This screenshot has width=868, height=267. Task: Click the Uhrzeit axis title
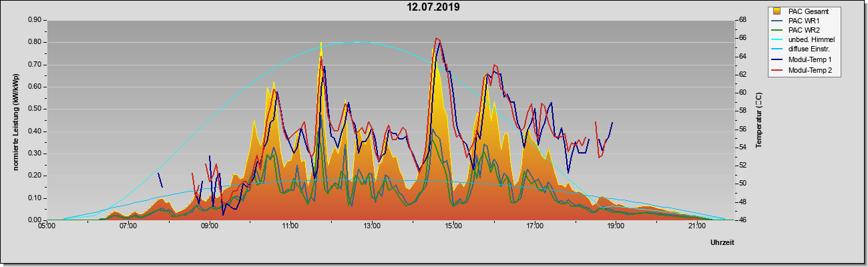(x=722, y=243)
